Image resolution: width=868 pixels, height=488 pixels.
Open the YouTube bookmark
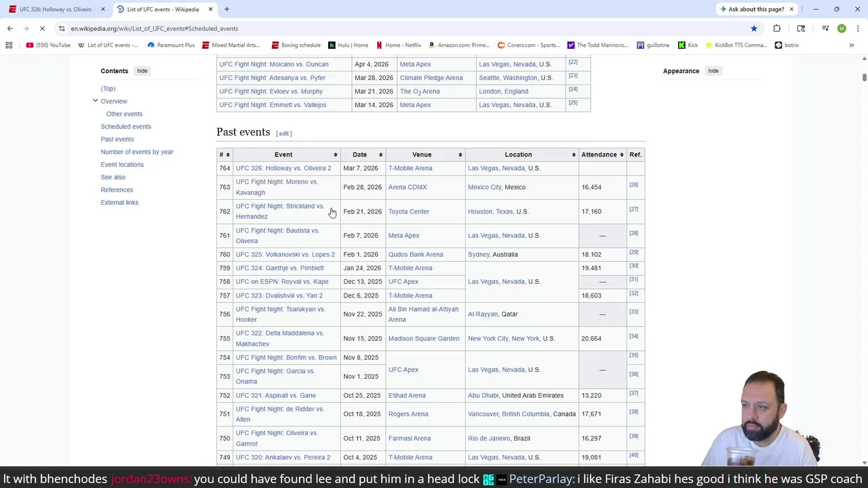[48, 45]
